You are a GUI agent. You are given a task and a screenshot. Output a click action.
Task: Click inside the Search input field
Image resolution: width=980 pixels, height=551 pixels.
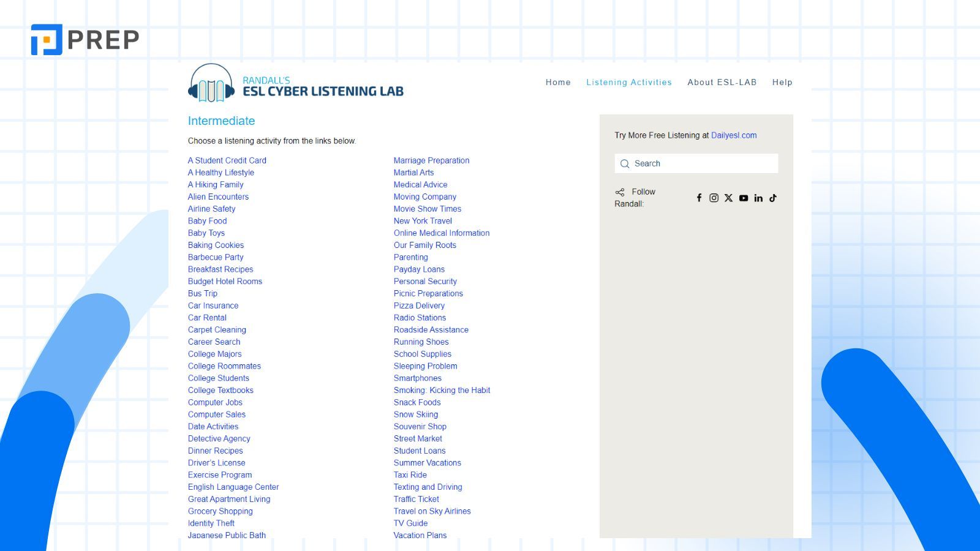tap(696, 163)
